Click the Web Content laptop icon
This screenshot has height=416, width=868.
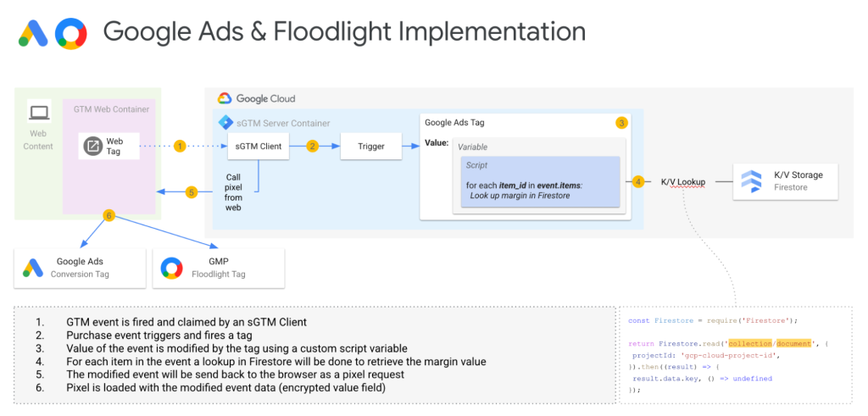(x=39, y=113)
